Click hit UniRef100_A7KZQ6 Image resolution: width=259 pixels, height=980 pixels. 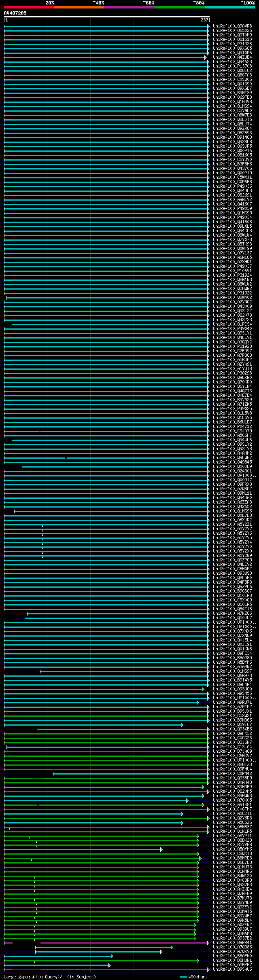pos(232,613)
